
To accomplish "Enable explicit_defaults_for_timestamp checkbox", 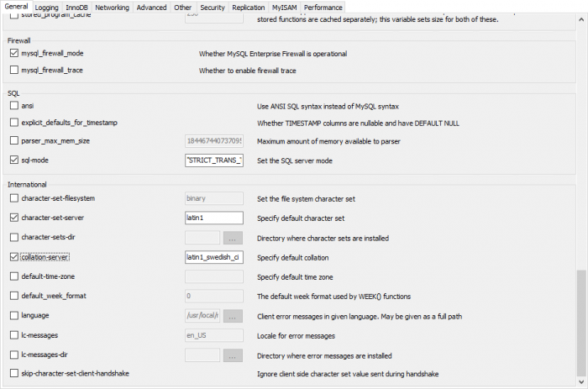I will pos(13,124).
